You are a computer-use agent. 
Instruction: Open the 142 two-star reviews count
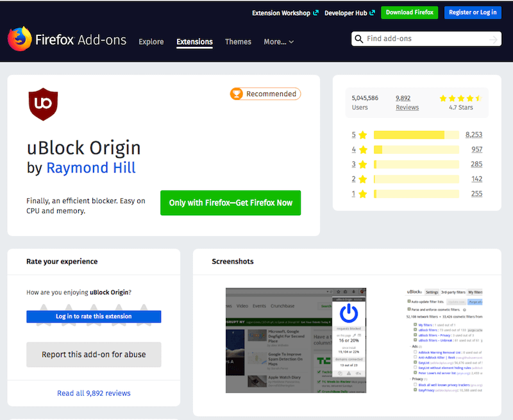click(x=476, y=179)
